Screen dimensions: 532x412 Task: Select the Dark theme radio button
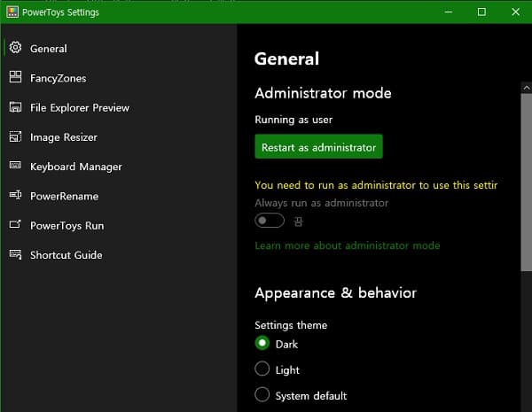coord(262,343)
